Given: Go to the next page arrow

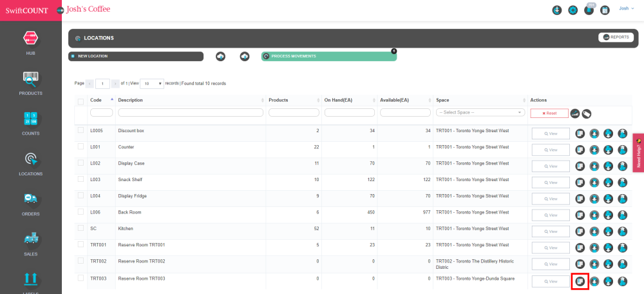Looking at the screenshot, I should [115, 83].
